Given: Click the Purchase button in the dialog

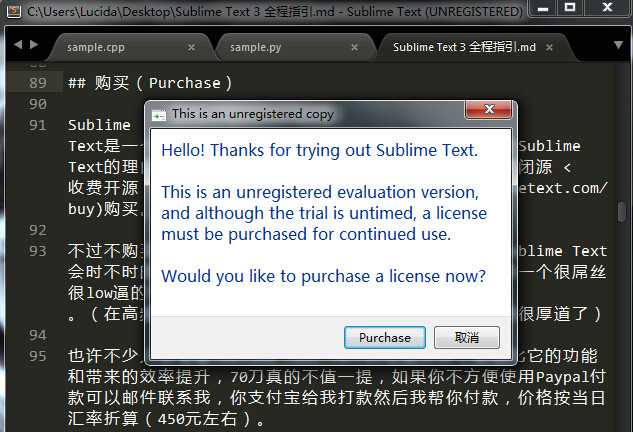Looking at the screenshot, I should click(385, 338).
